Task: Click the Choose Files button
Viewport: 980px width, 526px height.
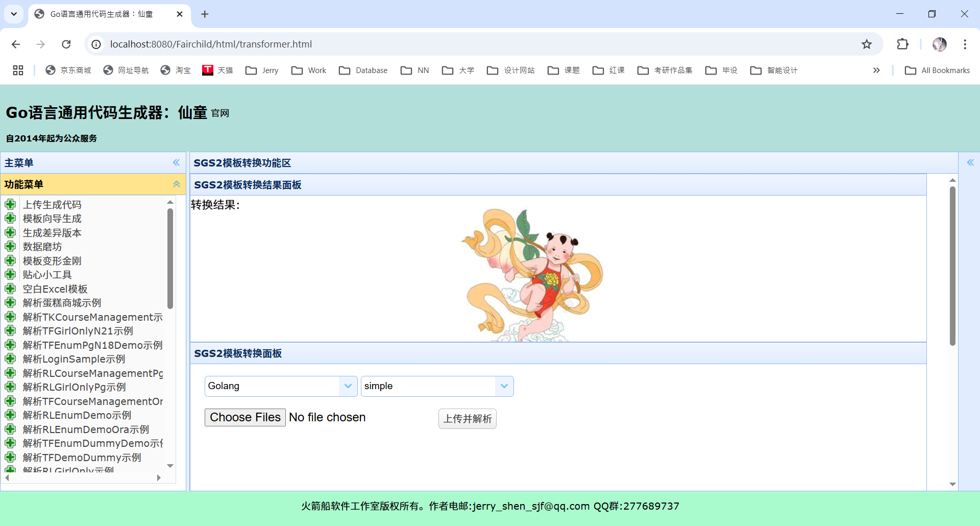Action: [x=245, y=417]
